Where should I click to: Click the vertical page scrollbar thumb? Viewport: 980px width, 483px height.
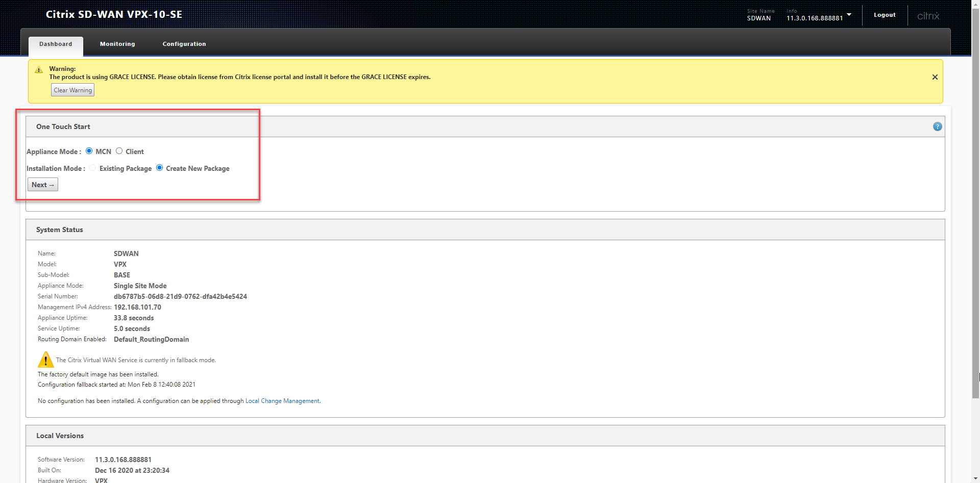pos(975,204)
